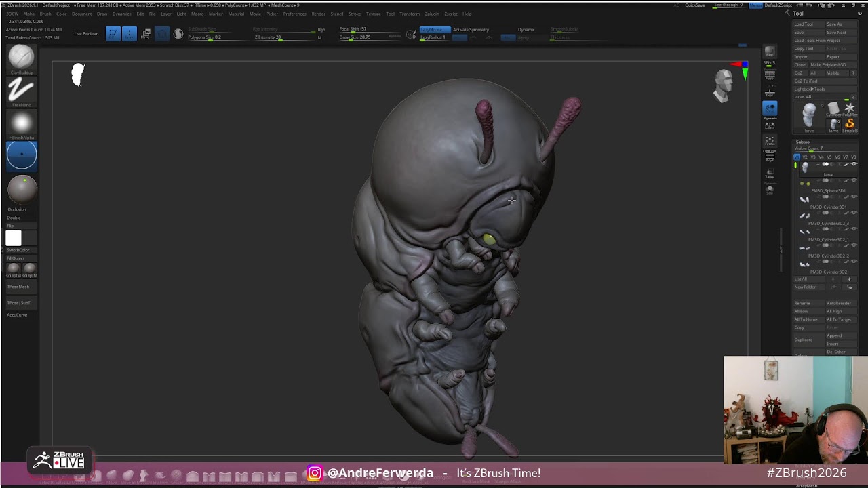Click the Tool palette dock-refresh icon
Image resolution: width=868 pixels, height=488 pixels.
click(x=859, y=14)
